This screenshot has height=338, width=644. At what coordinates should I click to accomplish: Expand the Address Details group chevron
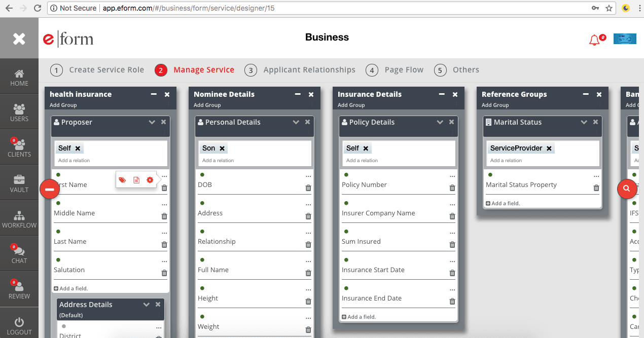click(147, 305)
